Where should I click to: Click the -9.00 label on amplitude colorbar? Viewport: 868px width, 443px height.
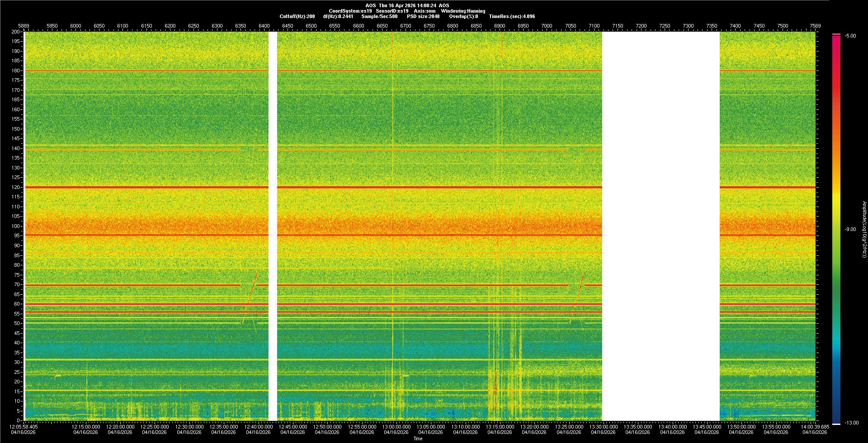point(850,230)
